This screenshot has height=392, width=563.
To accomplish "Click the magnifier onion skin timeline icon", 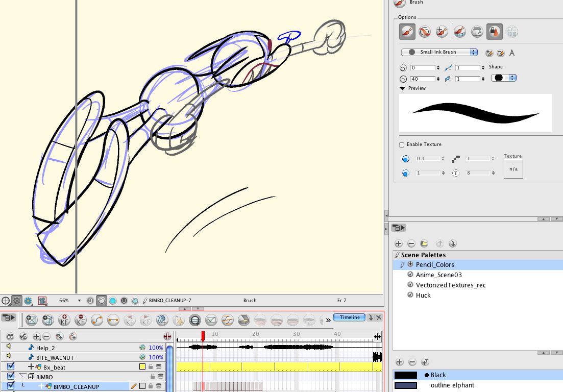I will coord(195,320).
